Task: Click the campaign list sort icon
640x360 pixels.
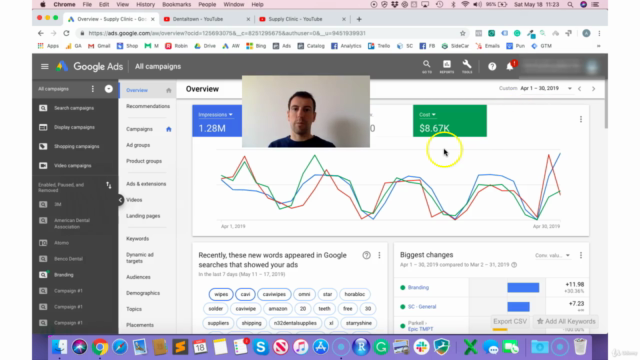Action: pyautogui.click(x=109, y=185)
